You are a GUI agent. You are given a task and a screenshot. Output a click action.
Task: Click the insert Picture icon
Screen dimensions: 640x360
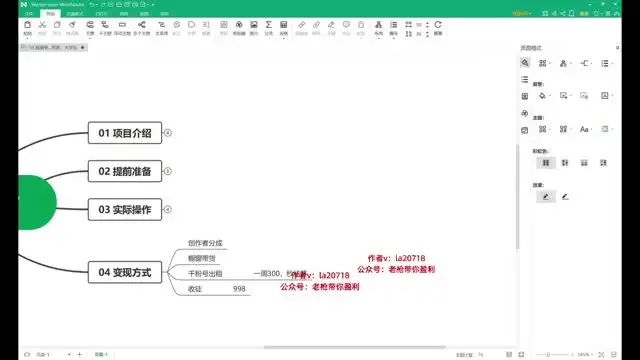(x=254, y=25)
